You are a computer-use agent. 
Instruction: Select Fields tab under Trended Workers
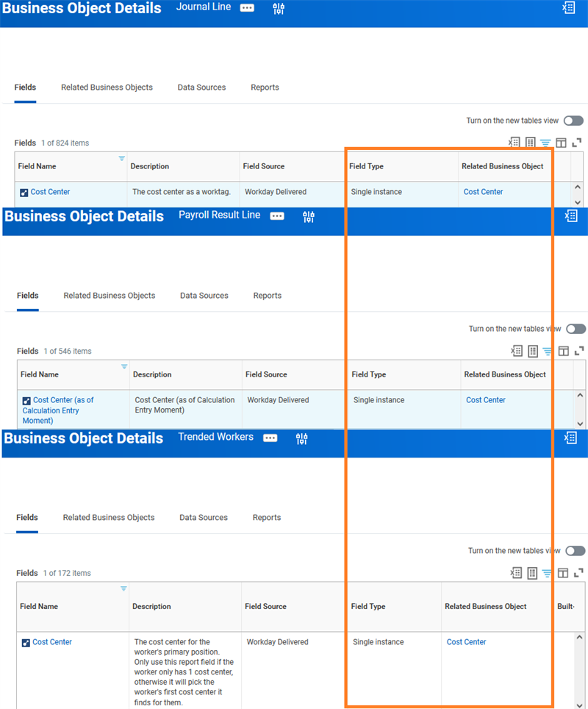(x=27, y=517)
